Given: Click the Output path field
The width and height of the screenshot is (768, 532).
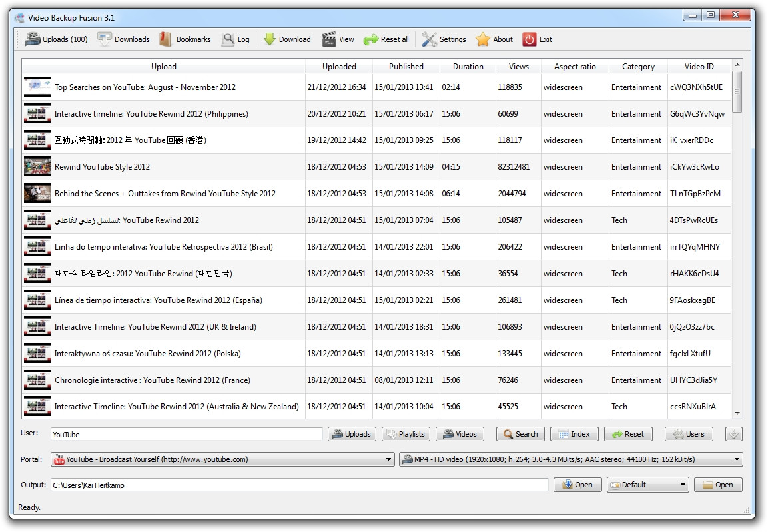Looking at the screenshot, I should point(300,485).
